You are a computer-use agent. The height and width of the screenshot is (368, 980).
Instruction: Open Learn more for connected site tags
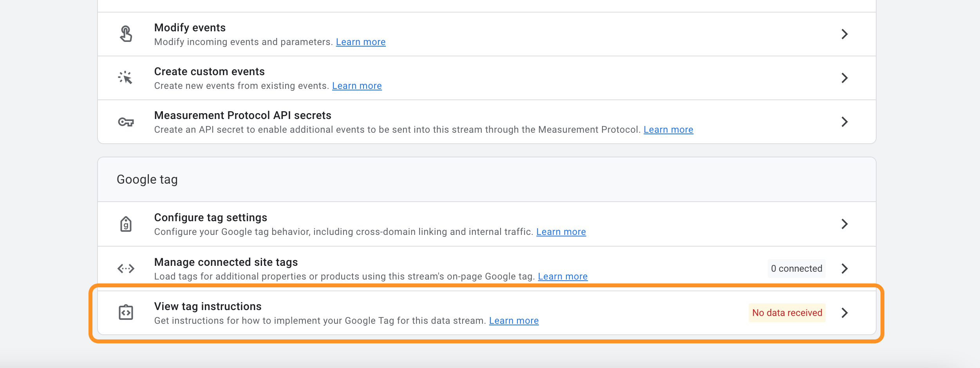tap(562, 276)
